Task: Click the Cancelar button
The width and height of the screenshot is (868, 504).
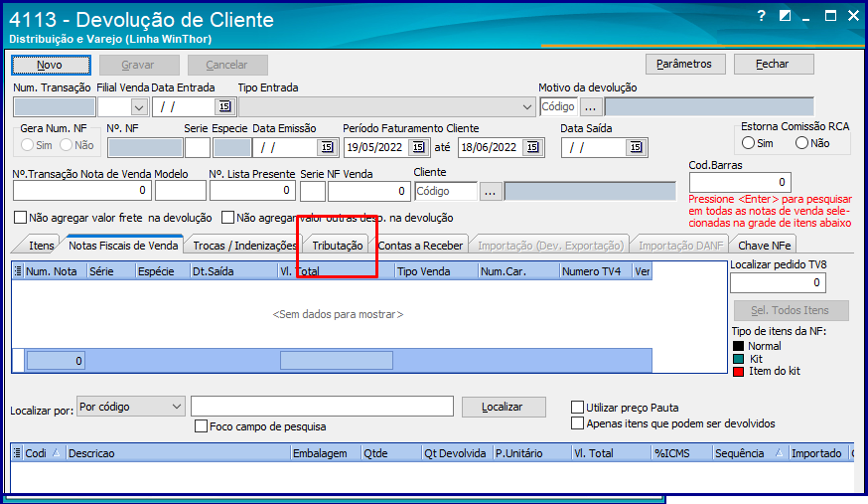Action: tap(227, 65)
